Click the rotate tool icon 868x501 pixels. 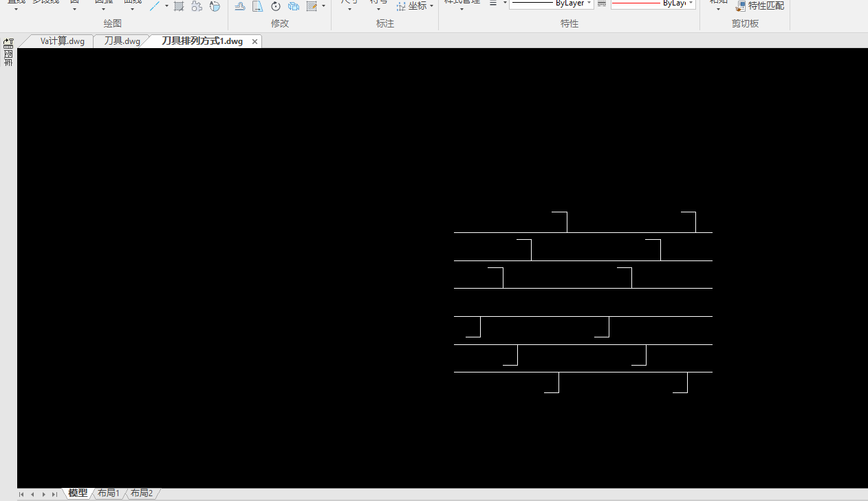[x=276, y=5]
